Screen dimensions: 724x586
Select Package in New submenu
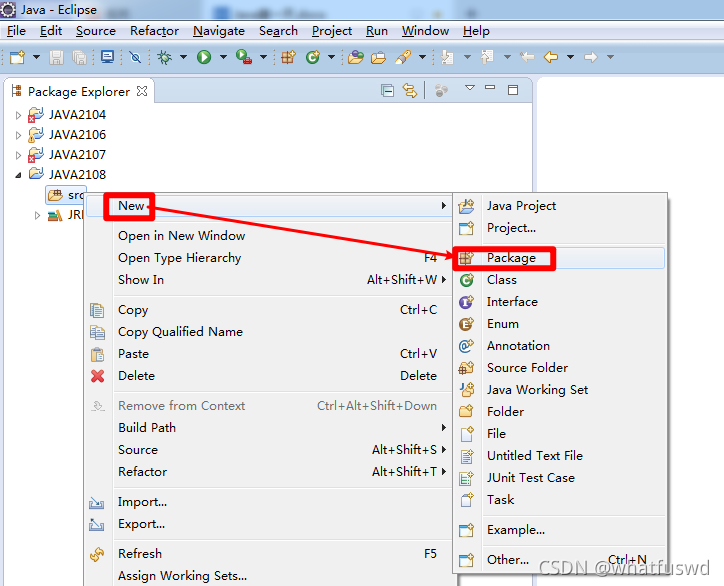coord(560,258)
